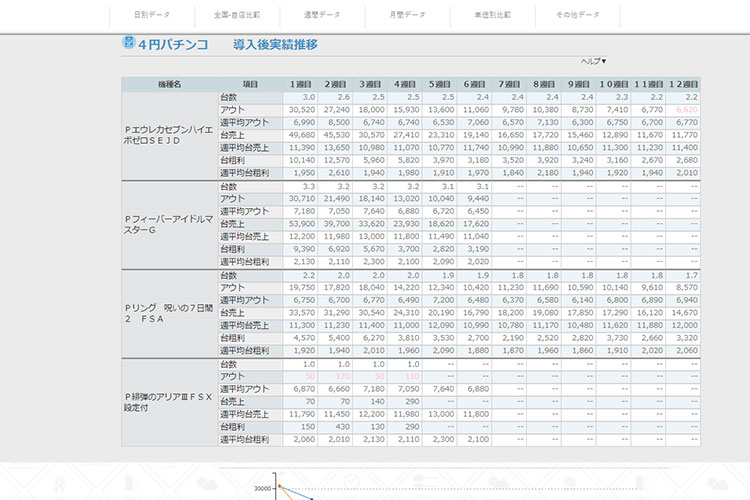This screenshot has height=500, width=750.
Task: Click the 9,390 台粗利 value
Action: pyautogui.click(x=304, y=249)
